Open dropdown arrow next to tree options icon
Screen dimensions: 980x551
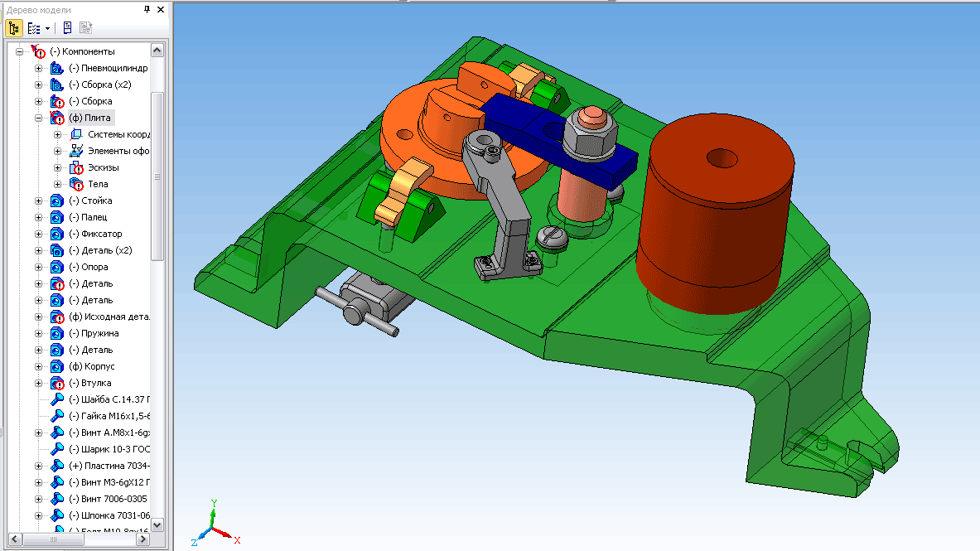coord(47,29)
